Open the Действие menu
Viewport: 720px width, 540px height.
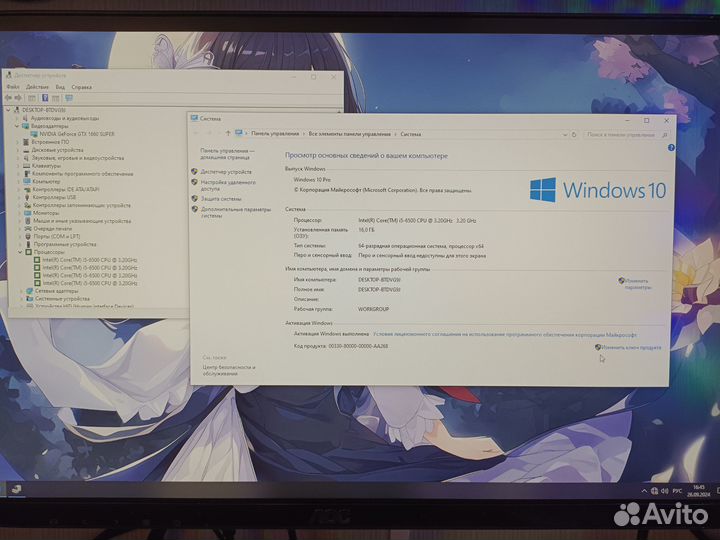(37, 87)
